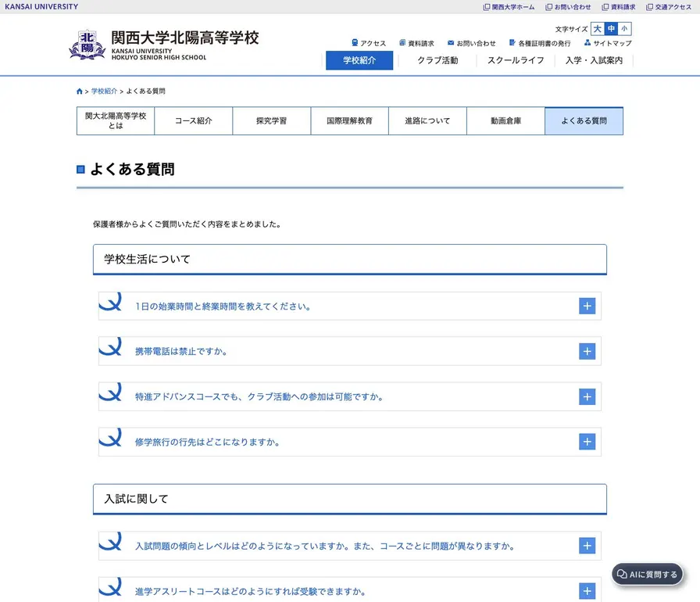Click the Q icon of 入試問題の傾向 question
Image resolution: width=700 pixels, height=602 pixels.
[110, 541]
